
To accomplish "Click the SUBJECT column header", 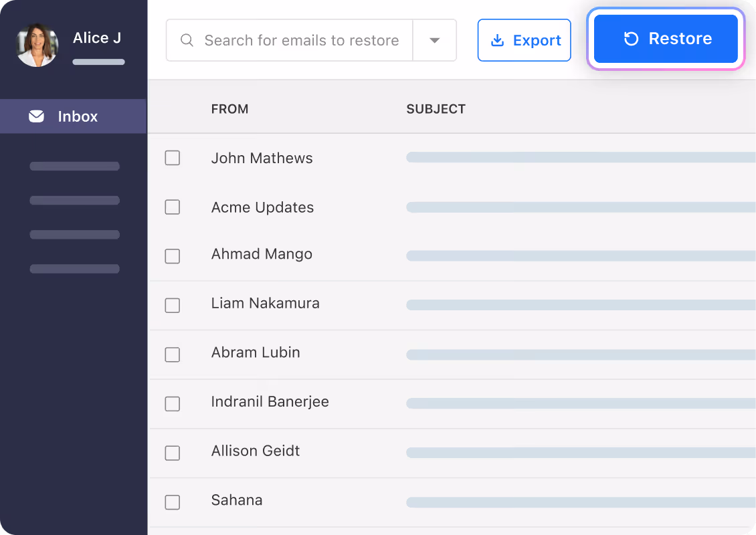I will pyautogui.click(x=436, y=109).
